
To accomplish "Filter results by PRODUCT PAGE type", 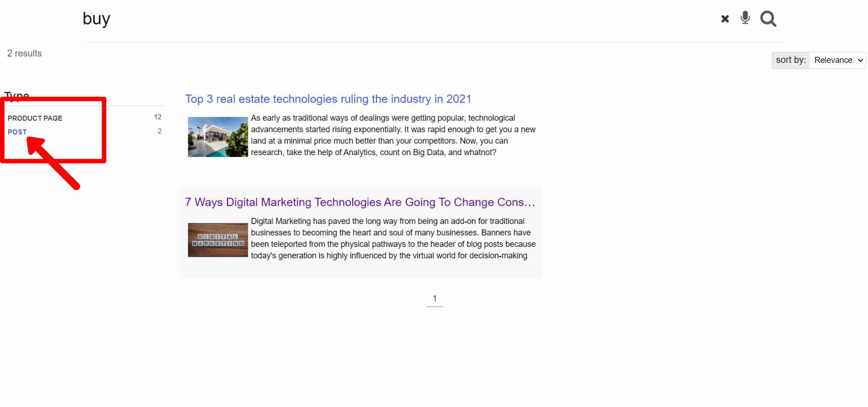I will click(x=35, y=118).
